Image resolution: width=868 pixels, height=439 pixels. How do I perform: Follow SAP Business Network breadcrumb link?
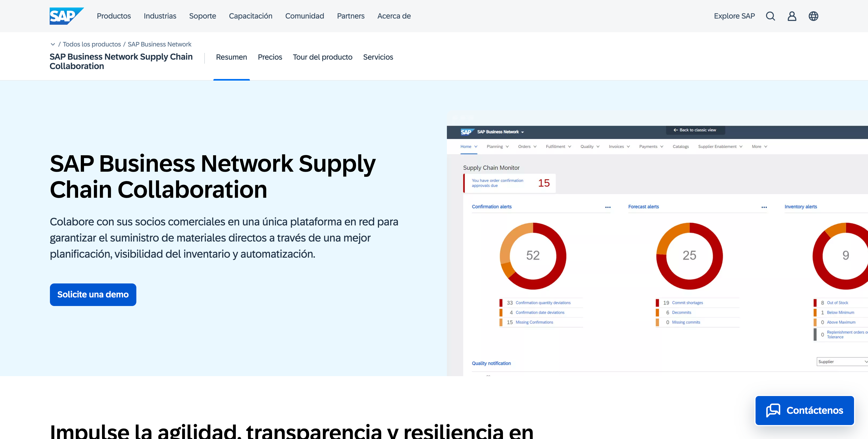coord(159,44)
